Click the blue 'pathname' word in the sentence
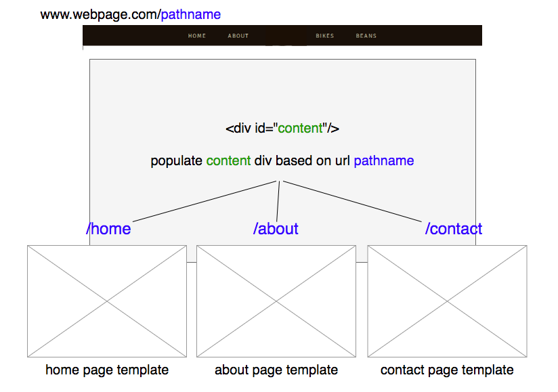The image size is (558, 392). point(383,160)
